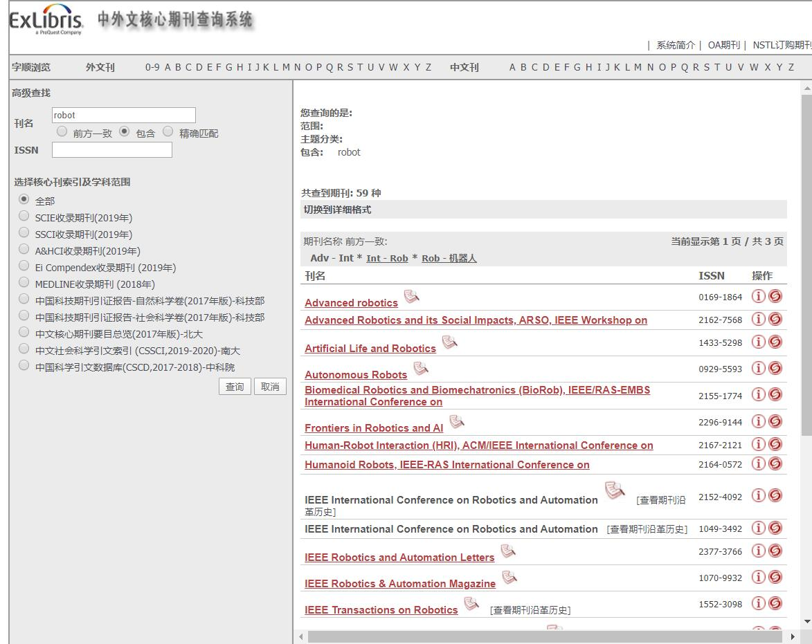
Task: Click the 取消 cancel button
Action: click(x=270, y=387)
